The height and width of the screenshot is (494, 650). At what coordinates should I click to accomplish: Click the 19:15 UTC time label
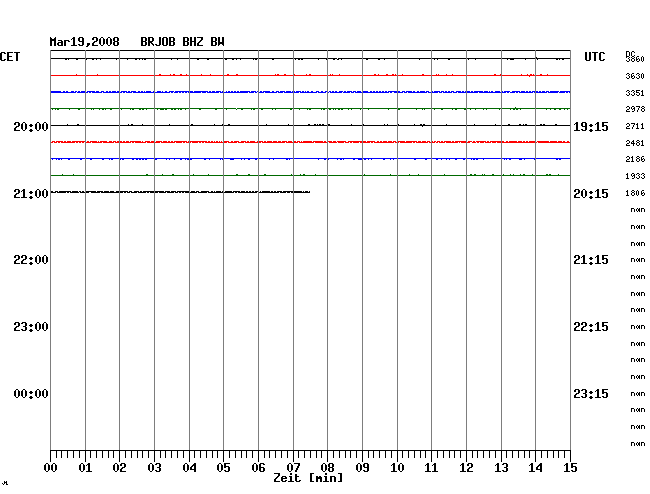(x=591, y=127)
